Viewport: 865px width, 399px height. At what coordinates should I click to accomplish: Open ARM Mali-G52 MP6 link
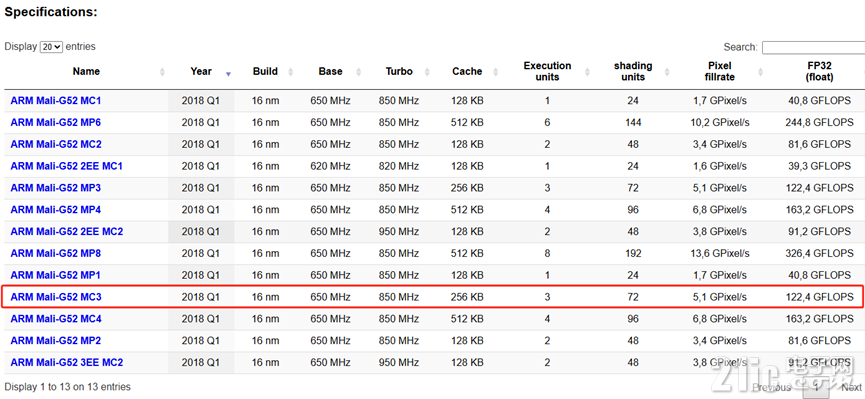(x=56, y=123)
